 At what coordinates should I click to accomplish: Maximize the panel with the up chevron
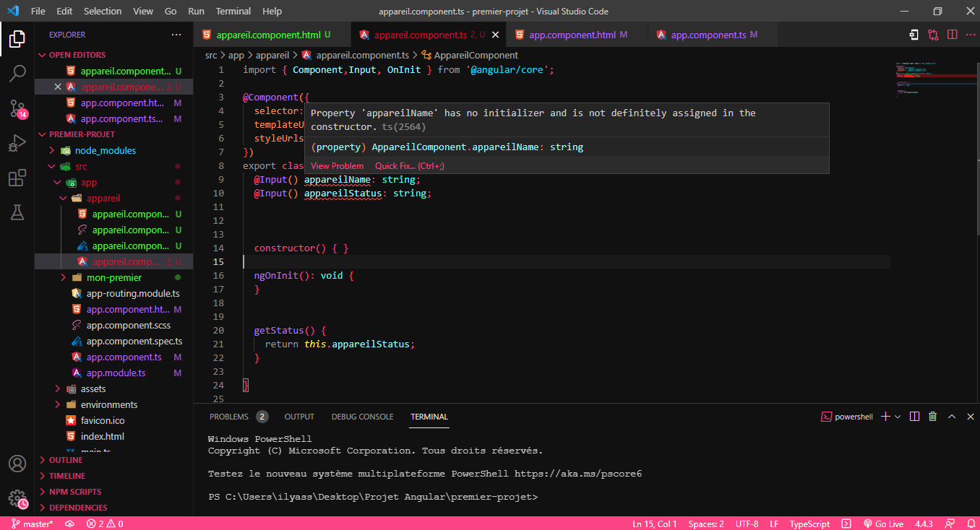coord(952,417)
